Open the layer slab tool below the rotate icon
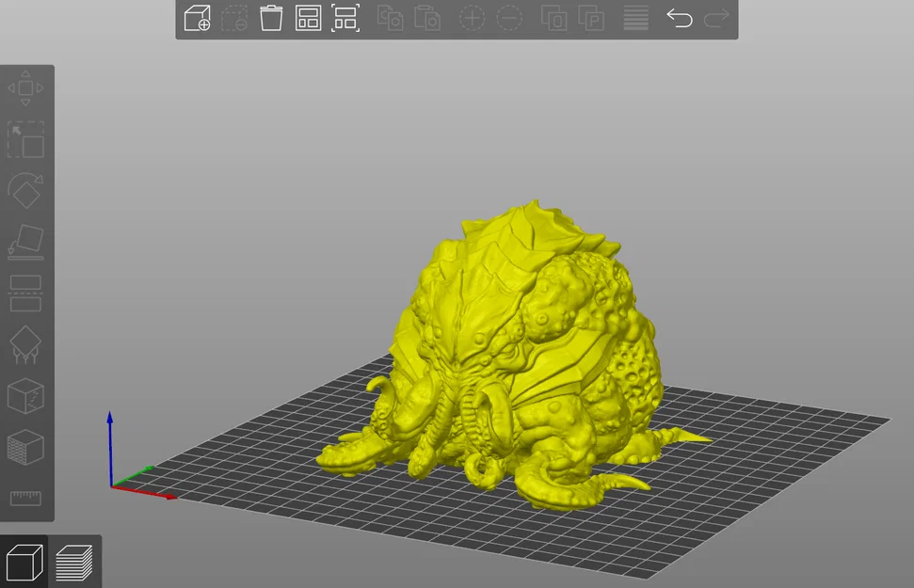 pyautogui.click(x=28, y=292)
